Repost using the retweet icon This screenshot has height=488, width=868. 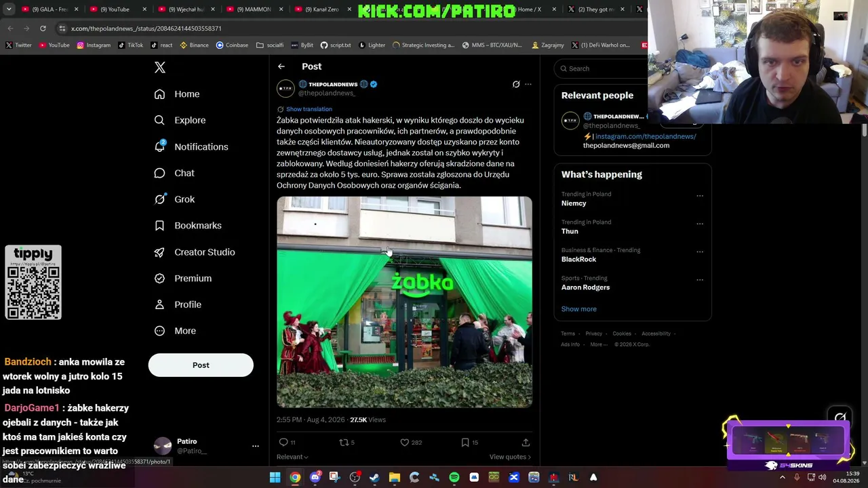click(344, 443)
